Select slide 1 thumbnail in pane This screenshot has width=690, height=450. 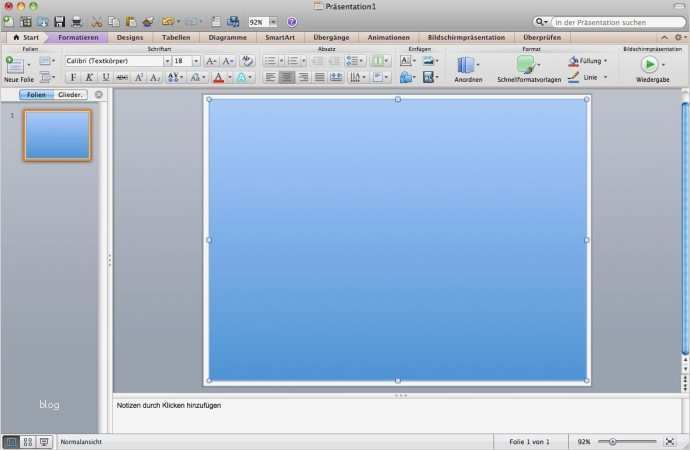pos(57,135)
